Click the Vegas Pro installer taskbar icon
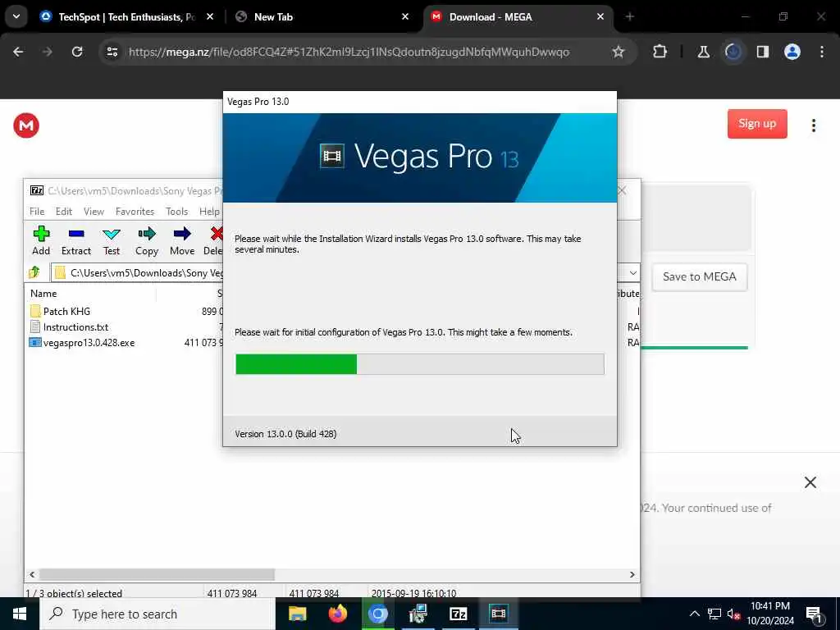 498,614
